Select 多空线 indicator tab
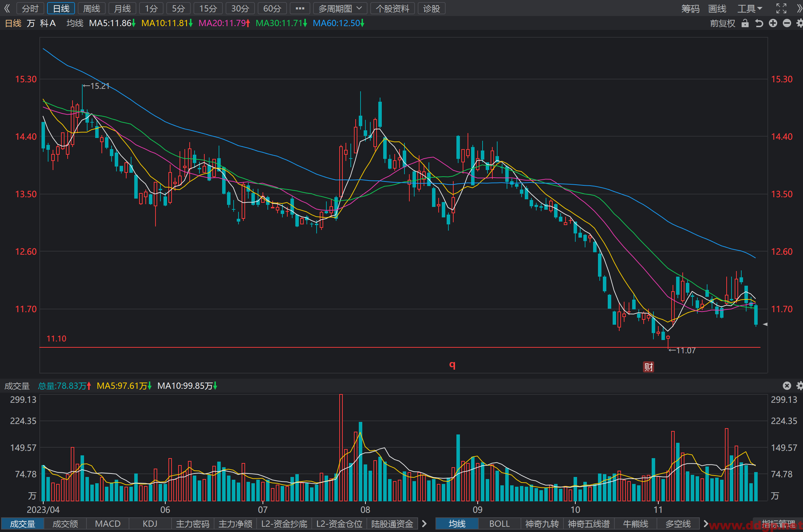Viewport: 803px width, 532px height. point(678,524)
